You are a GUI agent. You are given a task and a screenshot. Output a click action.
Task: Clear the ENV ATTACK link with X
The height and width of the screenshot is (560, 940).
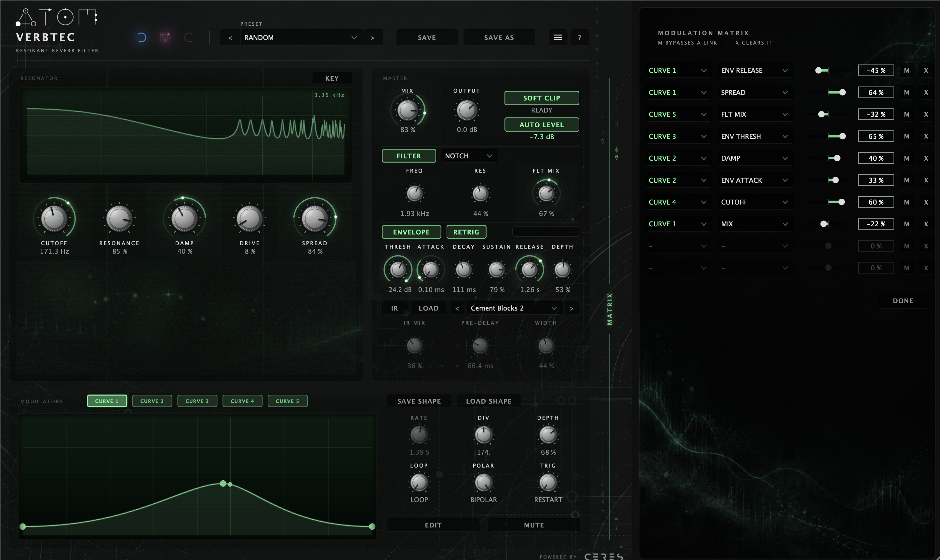tap(926, 180)
